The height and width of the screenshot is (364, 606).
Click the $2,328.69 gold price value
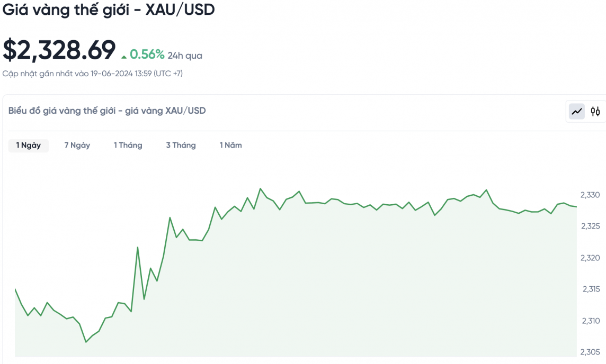click(59, 50)
